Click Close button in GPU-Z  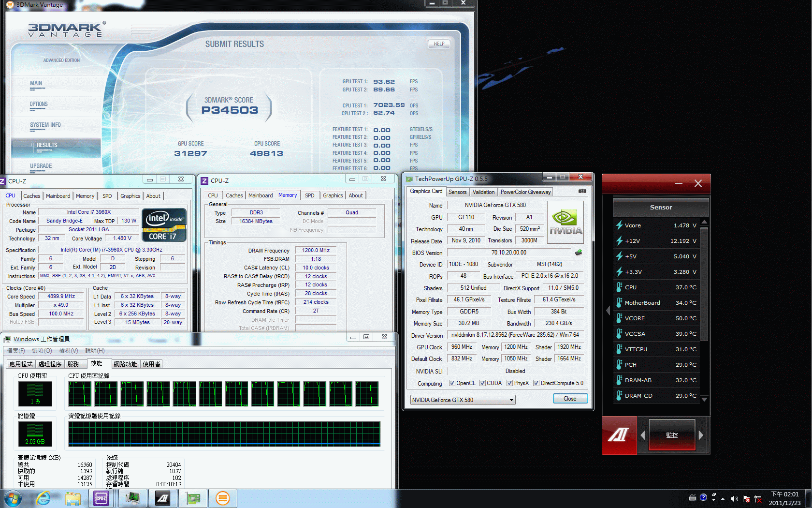pyautogui.click(x=570, y=399)
